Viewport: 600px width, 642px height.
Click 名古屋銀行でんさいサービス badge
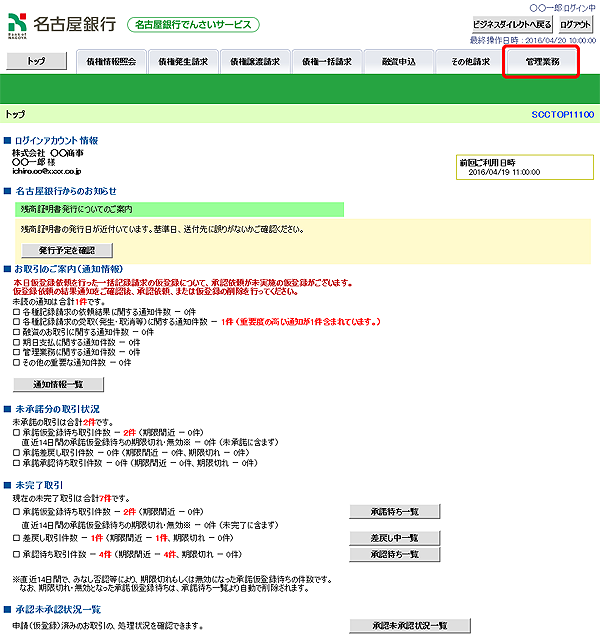[x=193, y=25]
